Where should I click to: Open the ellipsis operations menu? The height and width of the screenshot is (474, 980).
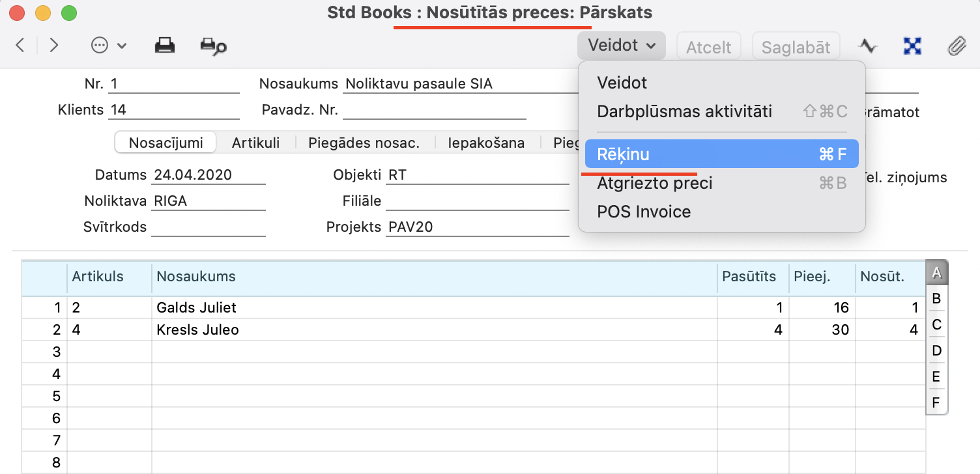pyautogui.click(x=108, y=46)
